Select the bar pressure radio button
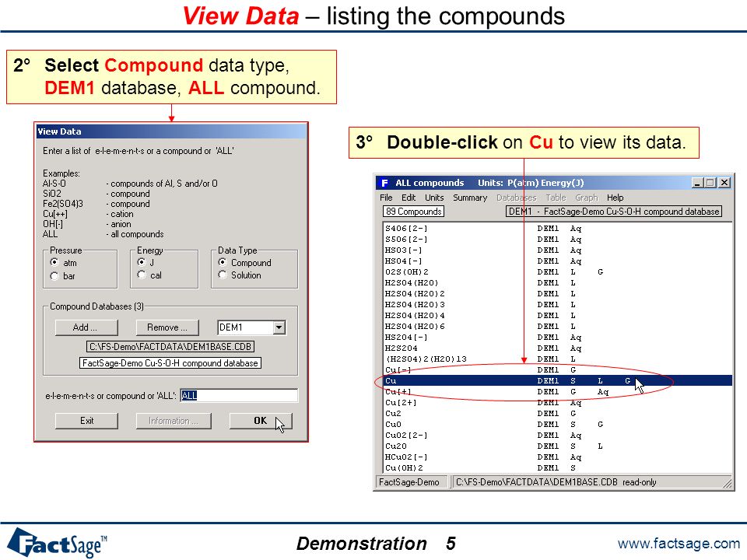The image size is (747, 560). click(54, 276)
